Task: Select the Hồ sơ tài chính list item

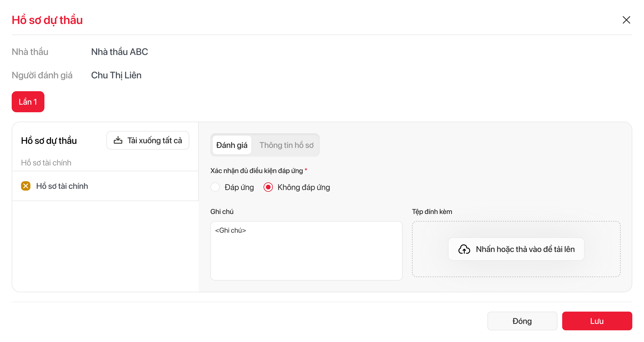Action: click(62, 186)
